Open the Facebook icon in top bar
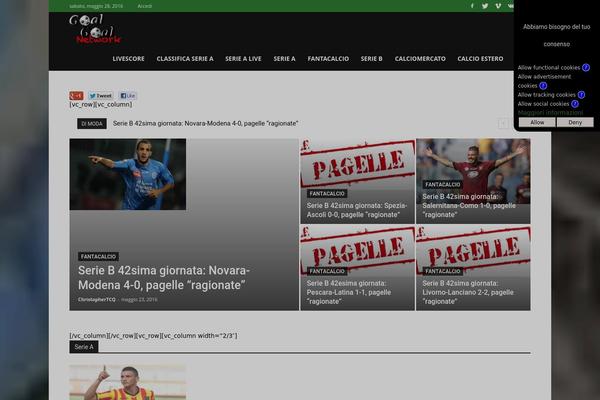Screen dimensions: 600x400 point(472,6)
